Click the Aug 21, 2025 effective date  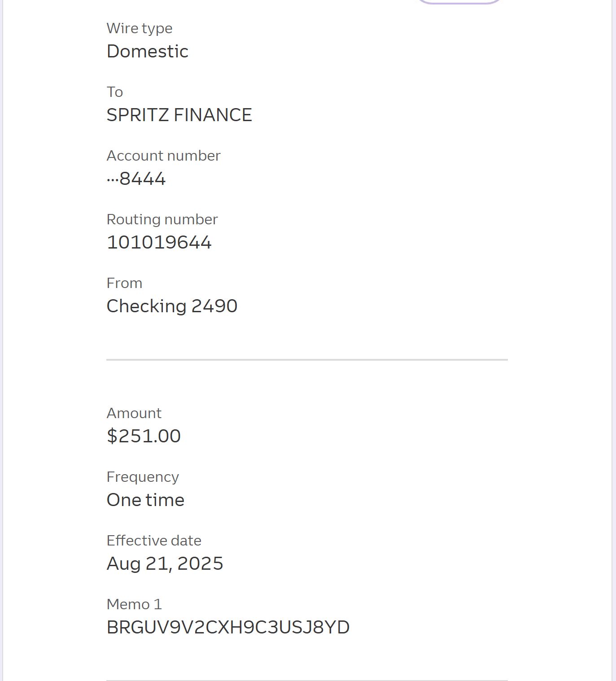pos(165,563)
